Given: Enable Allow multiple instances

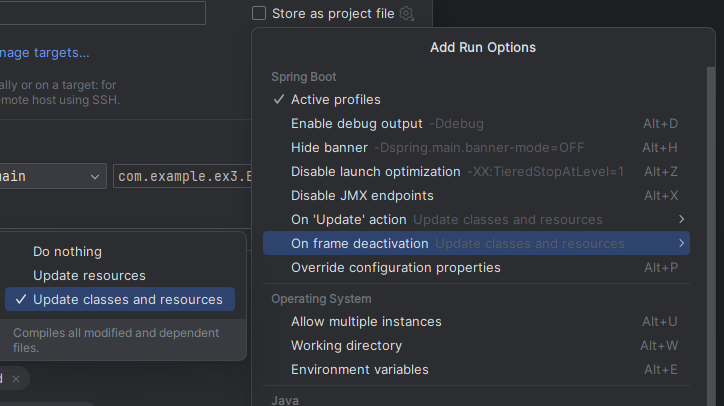Looking at the screenshot, I should pyautogui.click(x=365, y=322).
